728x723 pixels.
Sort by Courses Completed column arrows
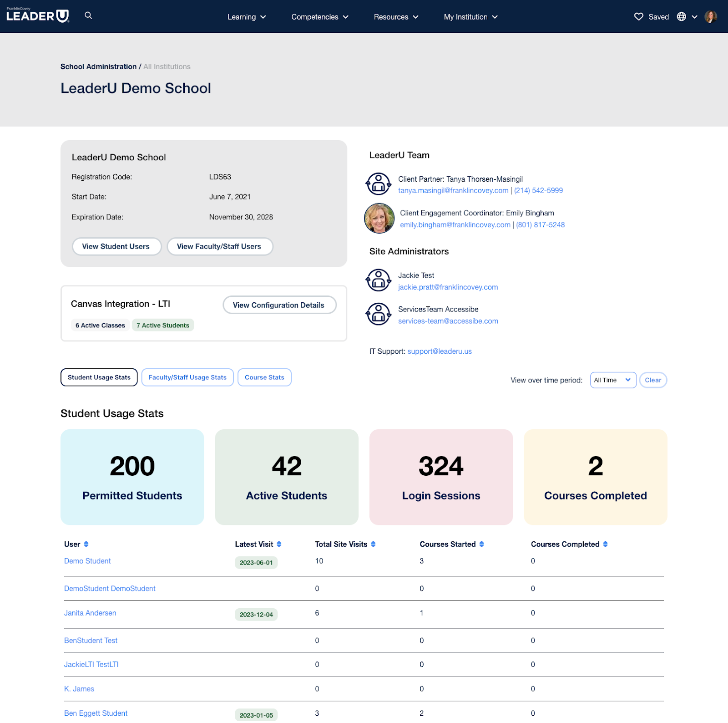605,544
